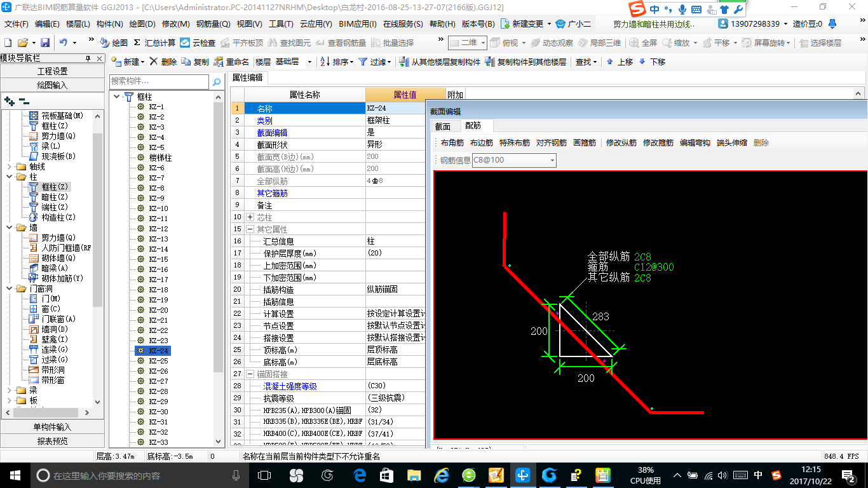Click the save disk icon

click(45, 43)
